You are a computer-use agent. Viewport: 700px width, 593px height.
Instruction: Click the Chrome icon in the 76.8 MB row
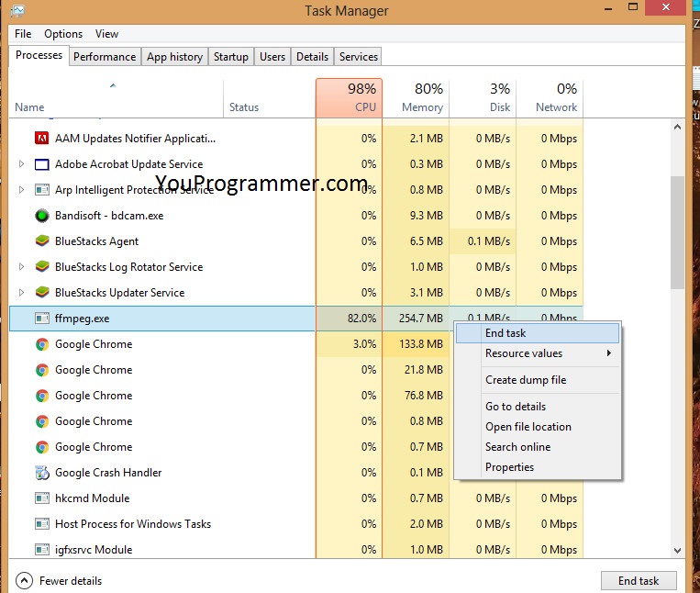point(42,396)
